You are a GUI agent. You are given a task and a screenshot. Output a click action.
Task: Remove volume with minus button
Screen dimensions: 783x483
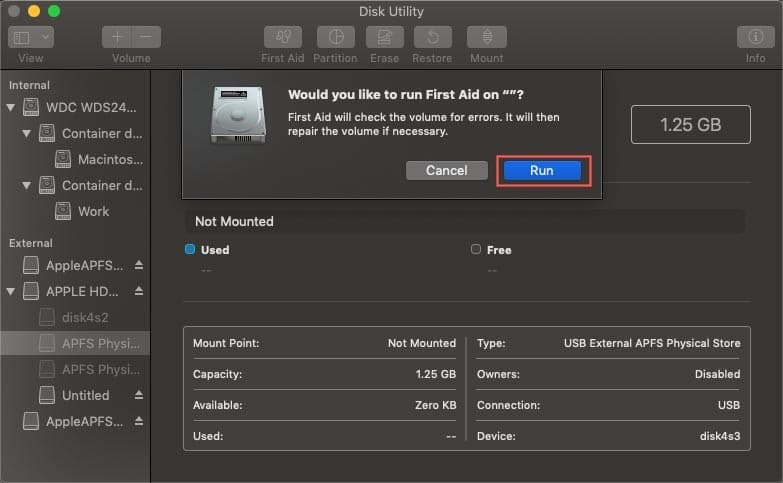pyautogui.click(x=146, y=37)
